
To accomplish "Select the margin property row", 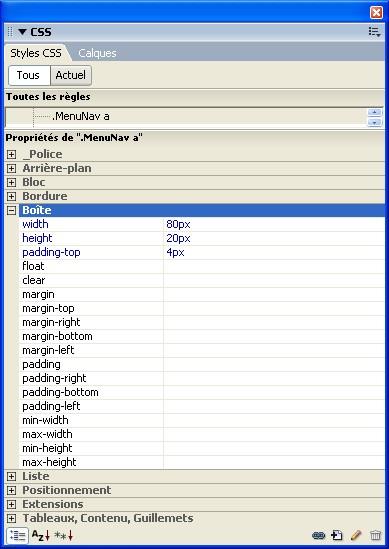I will click(x=202, y=294).
